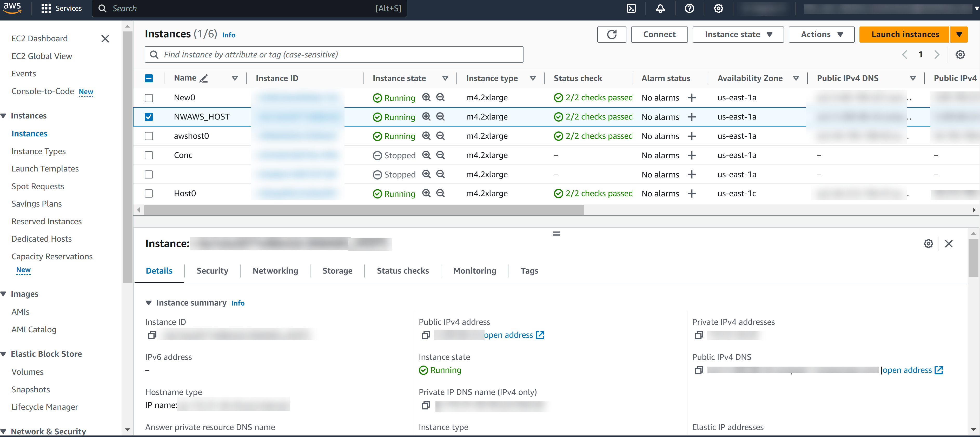
Task: Open the Status checks tab
Action: 402,271
